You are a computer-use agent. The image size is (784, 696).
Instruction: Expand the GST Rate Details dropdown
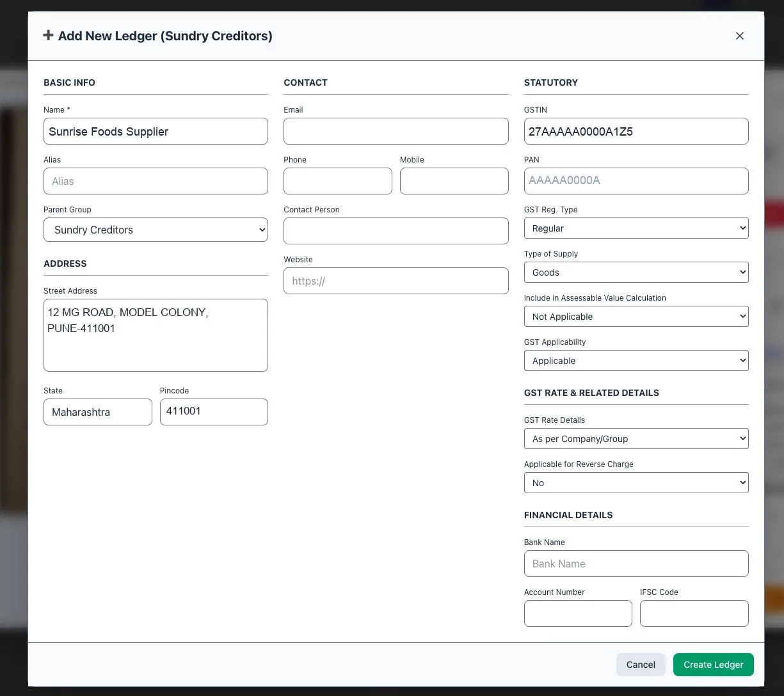[636, 439]
